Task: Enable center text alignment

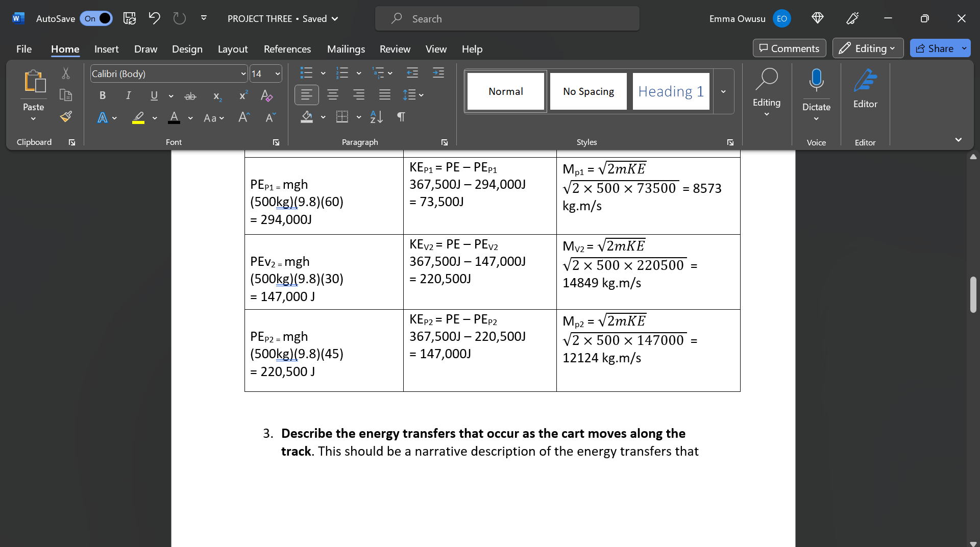Action: click(333, 95)
